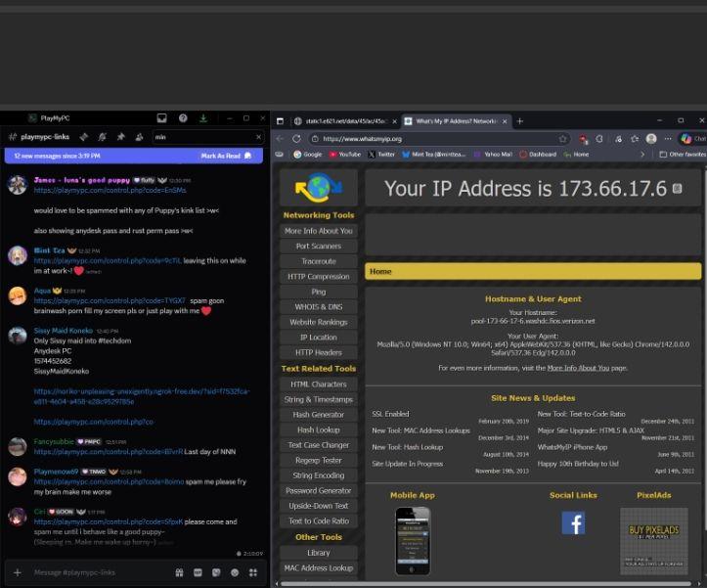
Task: Open the pinned messages icon
Action: 120,137
